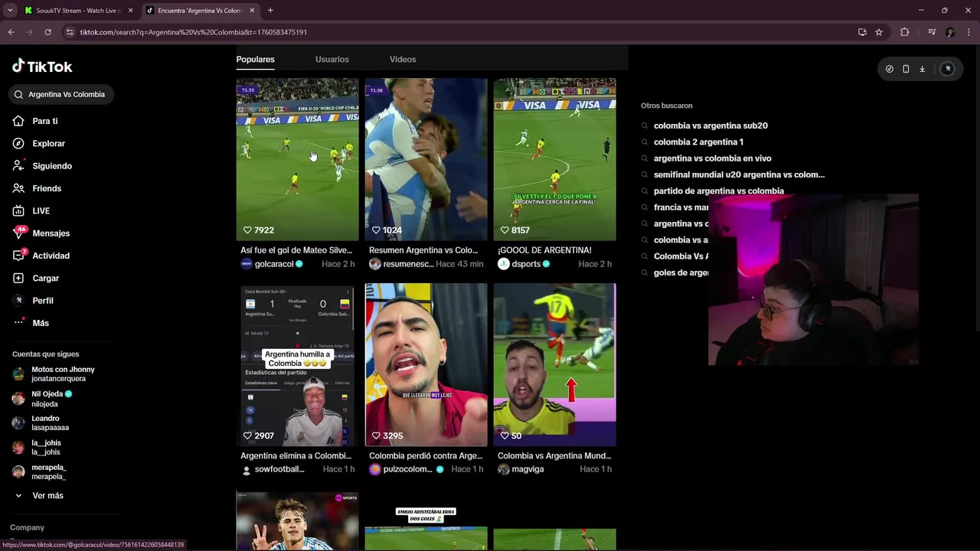The image size is (980, 551).
Task: Open the Extensions puzzle icon
Action: [905, 32]
